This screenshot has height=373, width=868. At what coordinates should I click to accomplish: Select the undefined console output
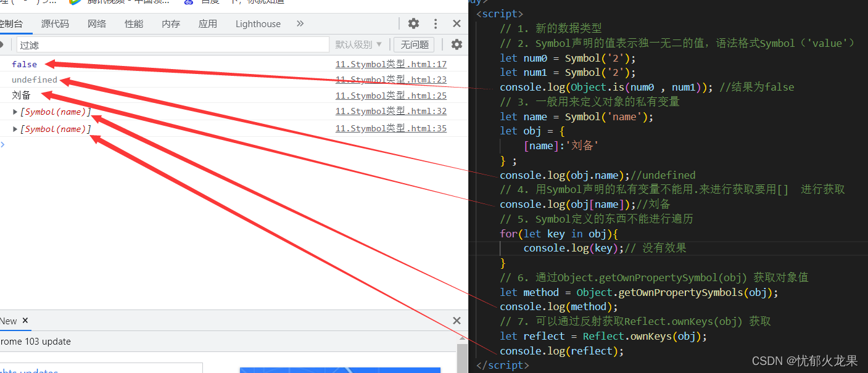35,80
